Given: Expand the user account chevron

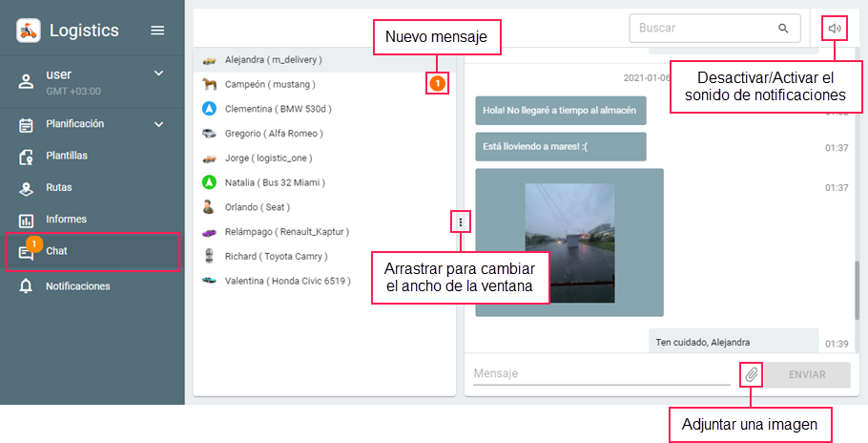Looking at the screenshot, I should [159, 74].
